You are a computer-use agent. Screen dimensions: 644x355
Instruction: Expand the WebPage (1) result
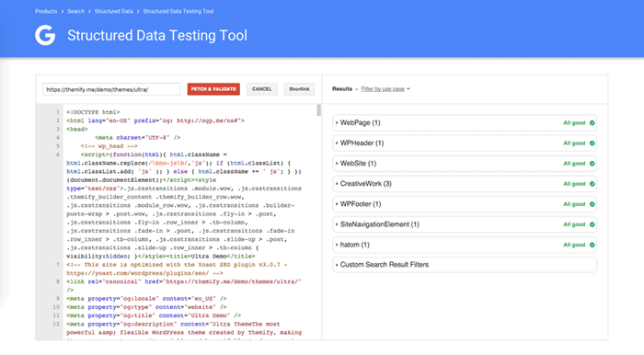point(464,122)
